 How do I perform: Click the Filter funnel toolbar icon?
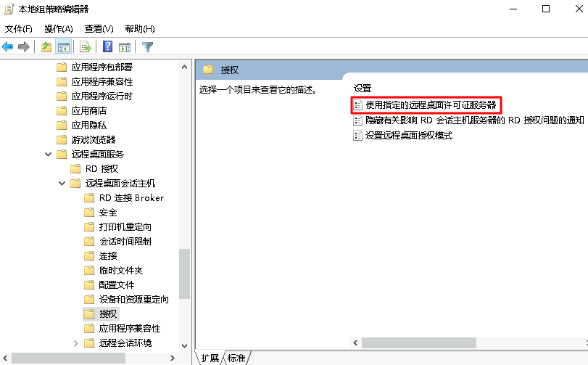click(x=147, y=47)
